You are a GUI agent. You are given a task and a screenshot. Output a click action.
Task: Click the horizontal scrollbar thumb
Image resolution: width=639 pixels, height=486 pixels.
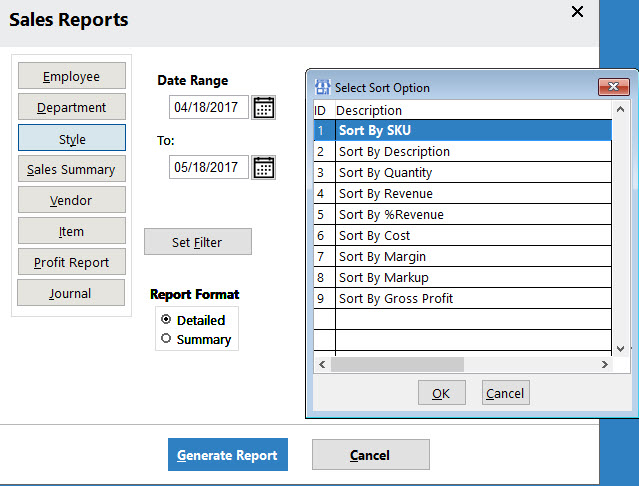[397, 364]
